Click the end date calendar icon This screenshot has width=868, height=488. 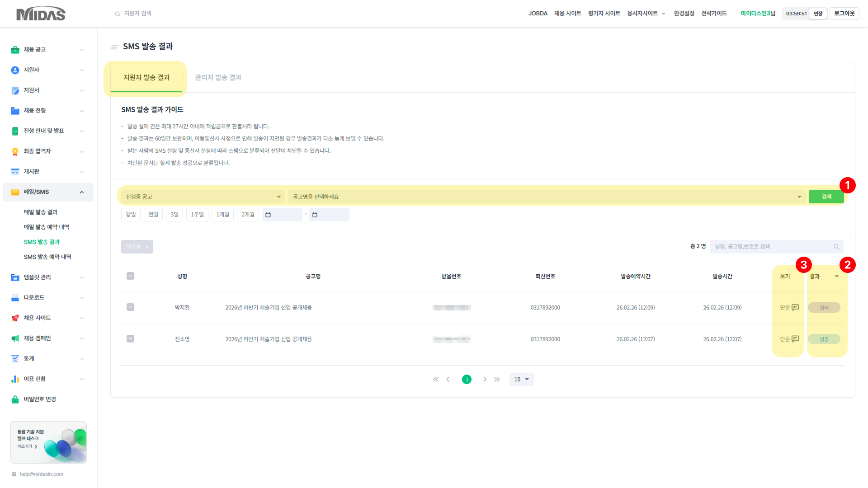[315, 215]
